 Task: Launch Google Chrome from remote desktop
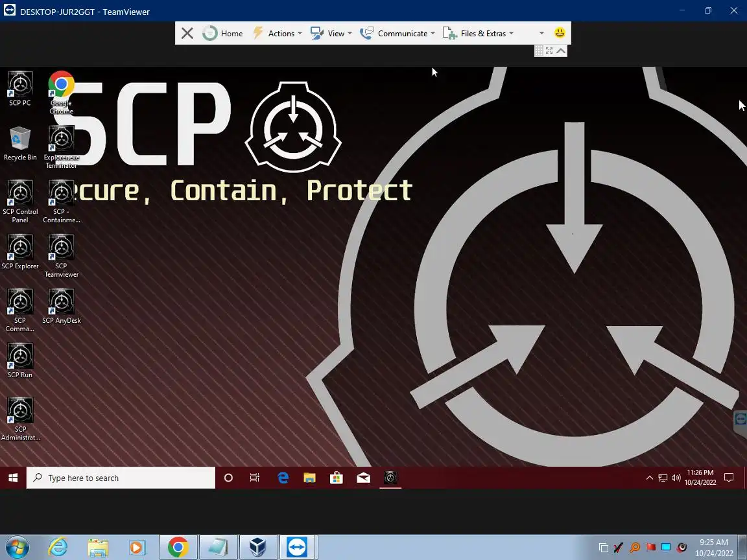click(62, 93)
